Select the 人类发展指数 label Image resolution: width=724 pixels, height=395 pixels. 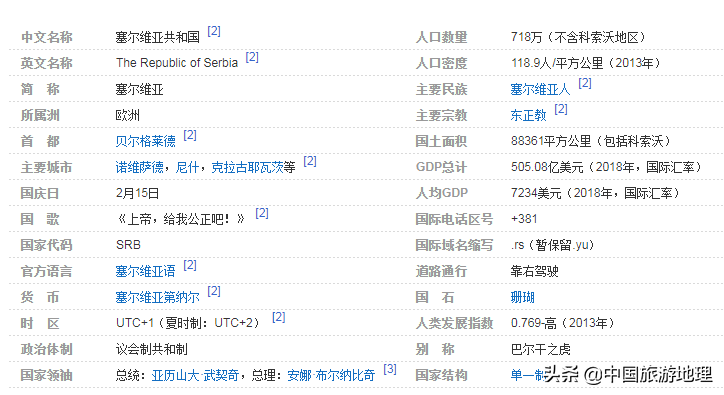tap(454, 323)
